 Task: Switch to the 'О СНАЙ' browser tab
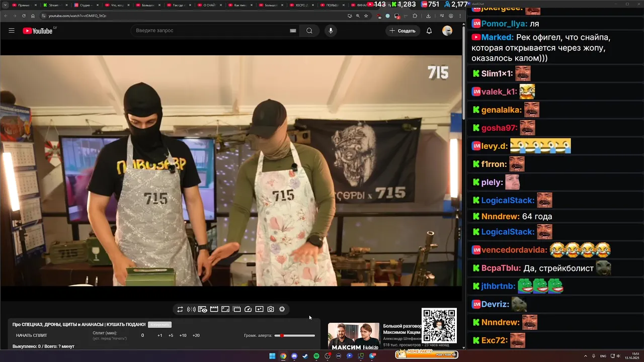(209, 5)
